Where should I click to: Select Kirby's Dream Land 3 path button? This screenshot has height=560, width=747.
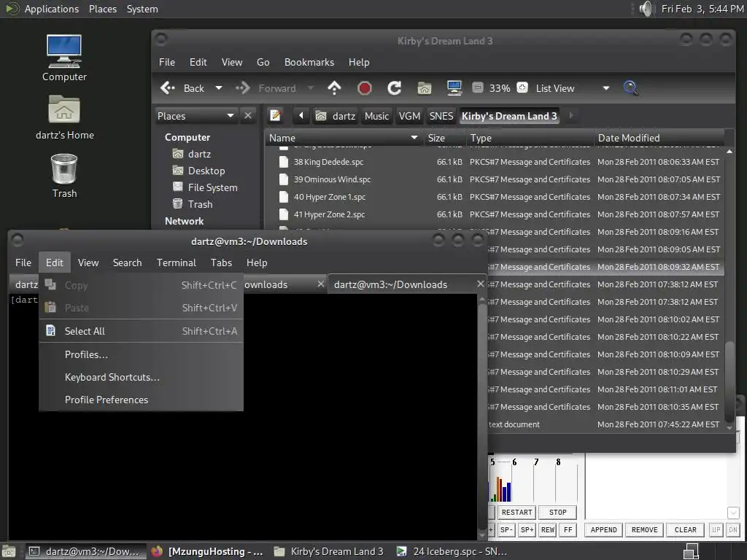509,116
